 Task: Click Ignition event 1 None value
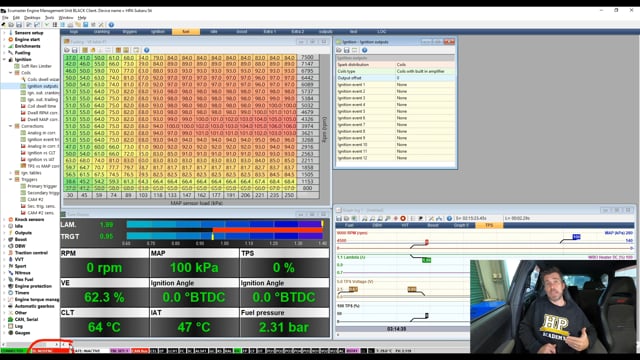[x=424, y=84]
